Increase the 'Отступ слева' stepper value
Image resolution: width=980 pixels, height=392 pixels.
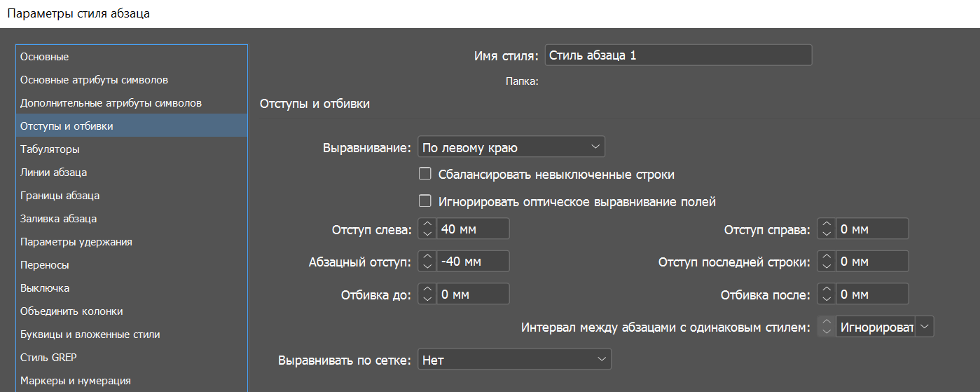click(427, 224)
